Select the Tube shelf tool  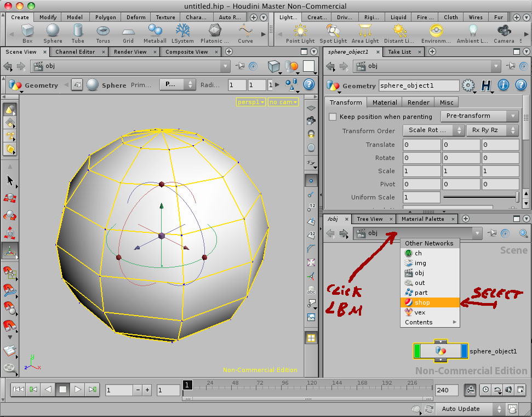pos(78,33)
